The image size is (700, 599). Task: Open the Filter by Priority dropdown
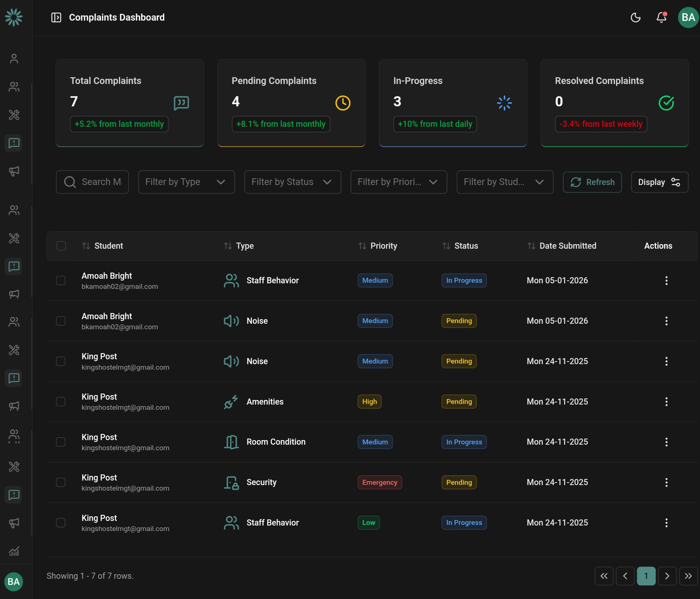[398, 182]
